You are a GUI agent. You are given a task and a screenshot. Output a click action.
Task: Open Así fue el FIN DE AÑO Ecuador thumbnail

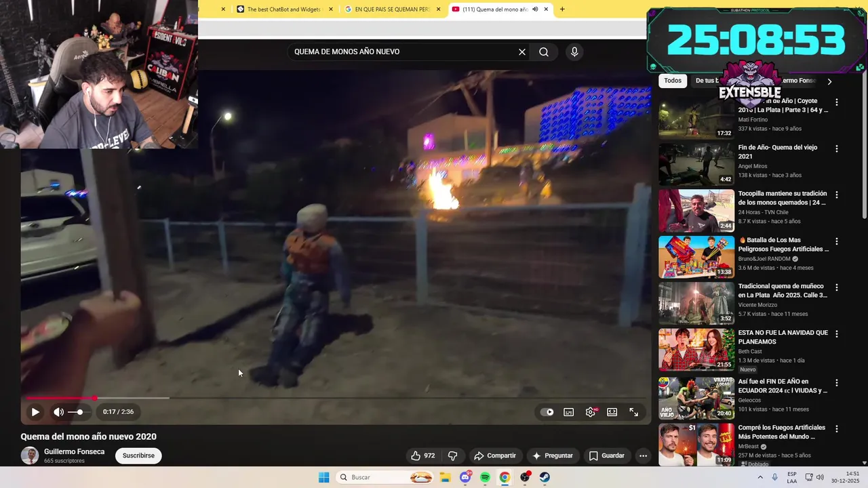(x=696, y=399)
